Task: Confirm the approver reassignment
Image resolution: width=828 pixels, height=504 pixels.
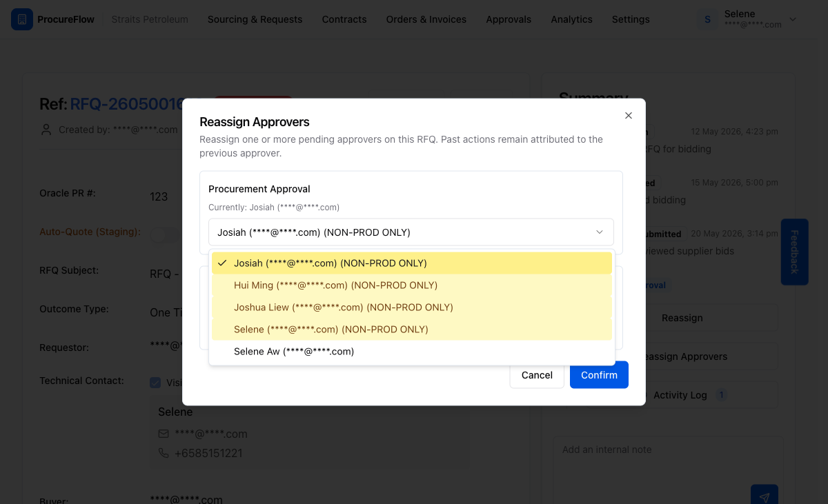Action: (599, 375)
